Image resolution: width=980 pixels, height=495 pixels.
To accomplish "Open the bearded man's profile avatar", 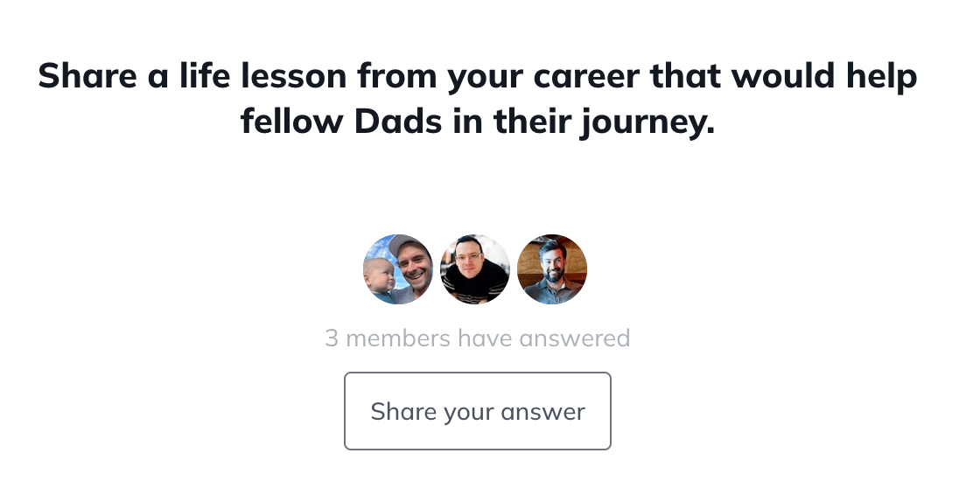I will tap(552, 269).
